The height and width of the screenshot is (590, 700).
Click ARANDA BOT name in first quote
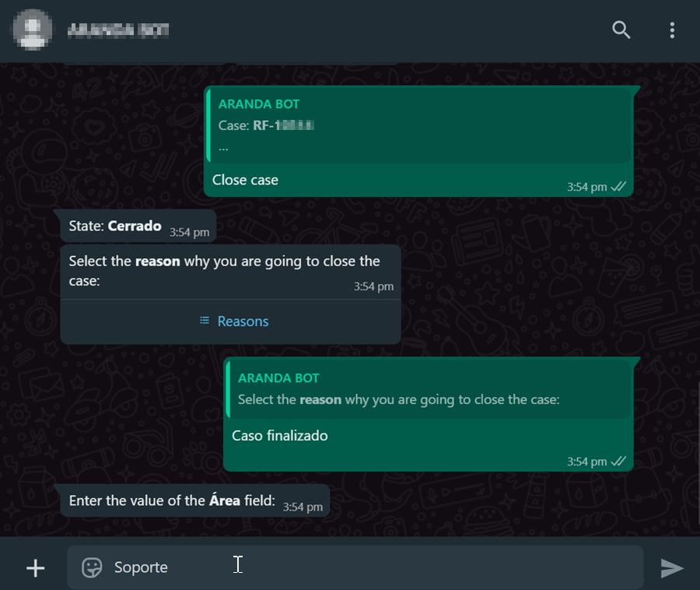click(259, 104)
